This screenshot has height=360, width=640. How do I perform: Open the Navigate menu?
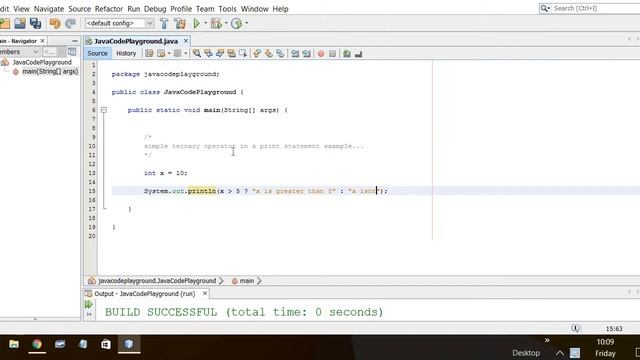(49, 9)
